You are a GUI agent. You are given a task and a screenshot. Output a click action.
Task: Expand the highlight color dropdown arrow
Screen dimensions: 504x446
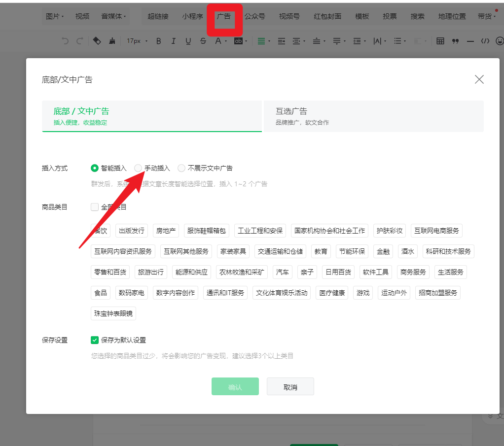click(246, 41)
